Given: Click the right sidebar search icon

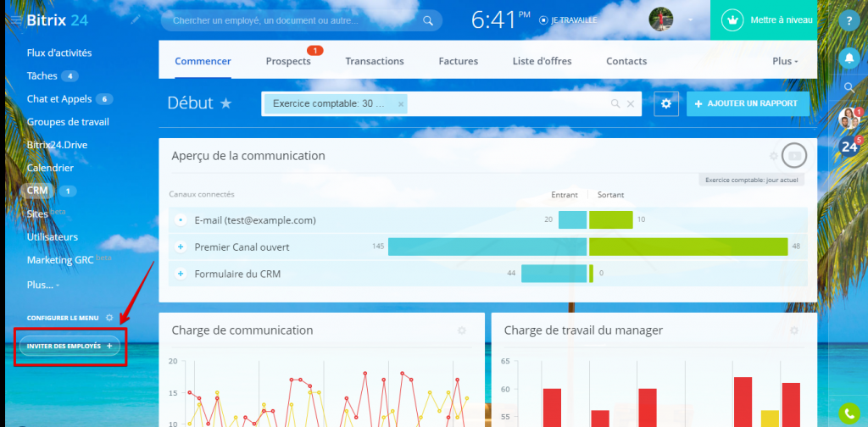Looking at the screenshot, I should click(849, 87).
